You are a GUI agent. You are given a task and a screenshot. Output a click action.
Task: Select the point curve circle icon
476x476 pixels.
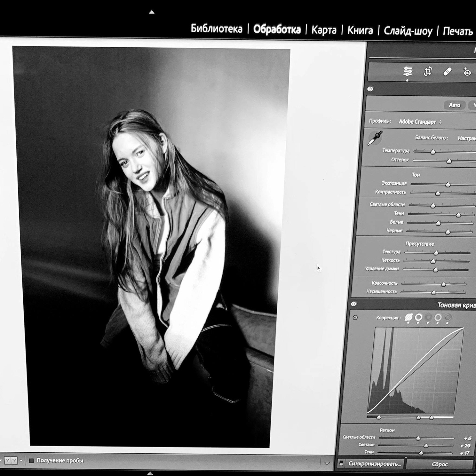point(418,317)
